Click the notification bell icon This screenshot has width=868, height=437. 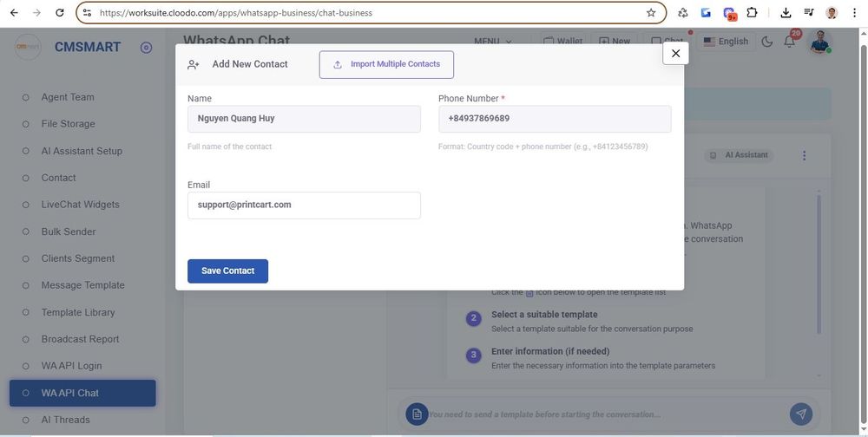tap(789, 42)
